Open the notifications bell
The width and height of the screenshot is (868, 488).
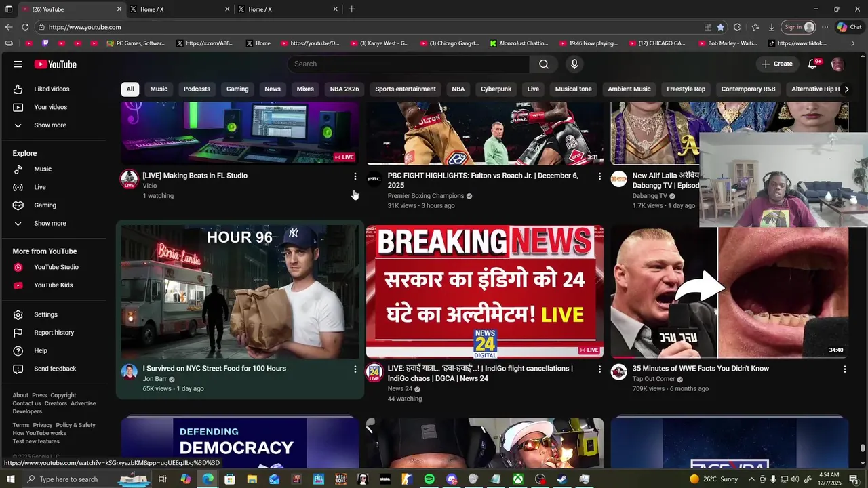coord(812,64)
